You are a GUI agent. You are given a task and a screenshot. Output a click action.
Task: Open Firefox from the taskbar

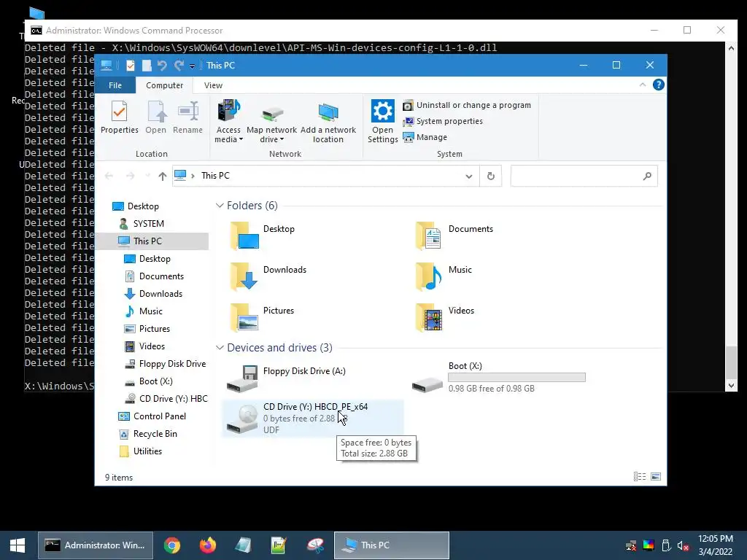pyautogui.click(x=208, y=545)
